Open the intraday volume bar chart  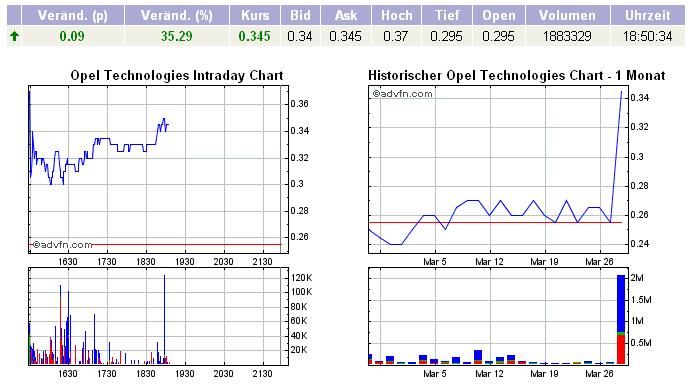coord(158,316)
